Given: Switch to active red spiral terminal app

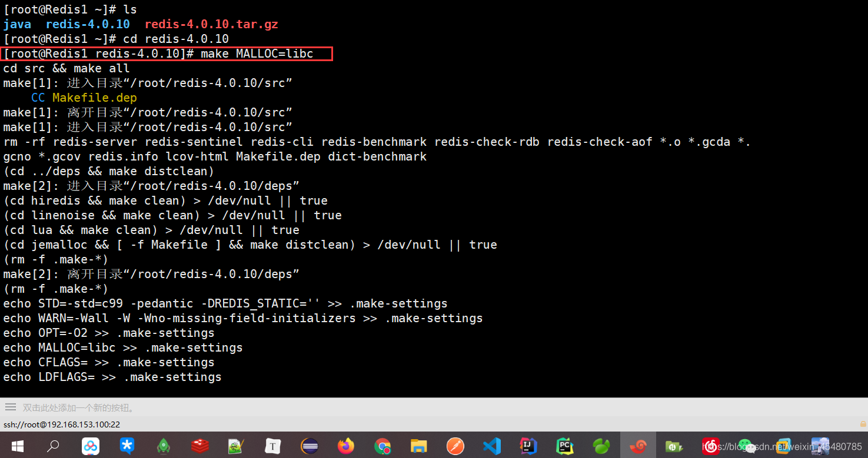Looking at the screenshot, I should point(638,446).
